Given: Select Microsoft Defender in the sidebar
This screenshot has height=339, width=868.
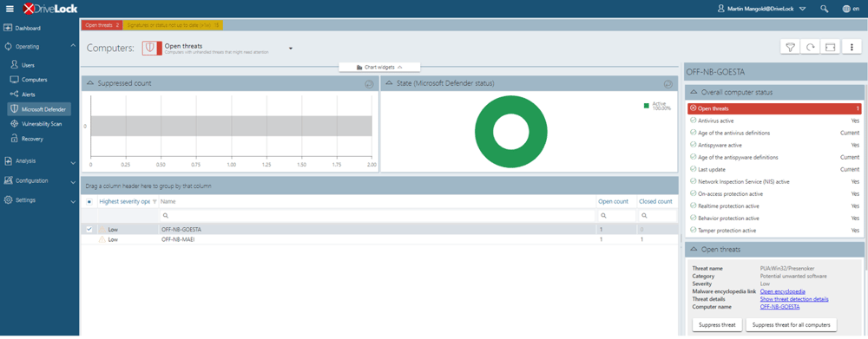Looking at the screenshot, I should click(x=40, y=109).
